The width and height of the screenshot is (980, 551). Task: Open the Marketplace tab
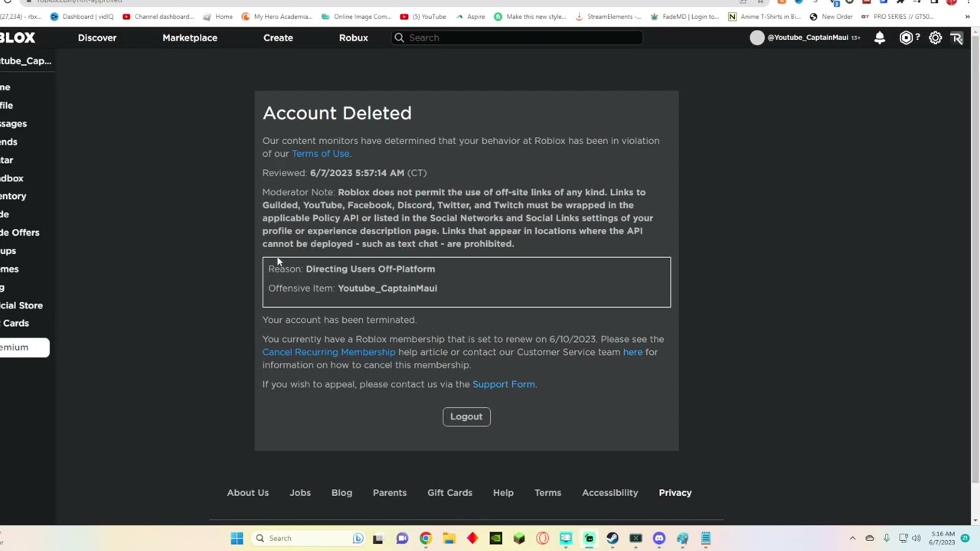tap(190, 37)
